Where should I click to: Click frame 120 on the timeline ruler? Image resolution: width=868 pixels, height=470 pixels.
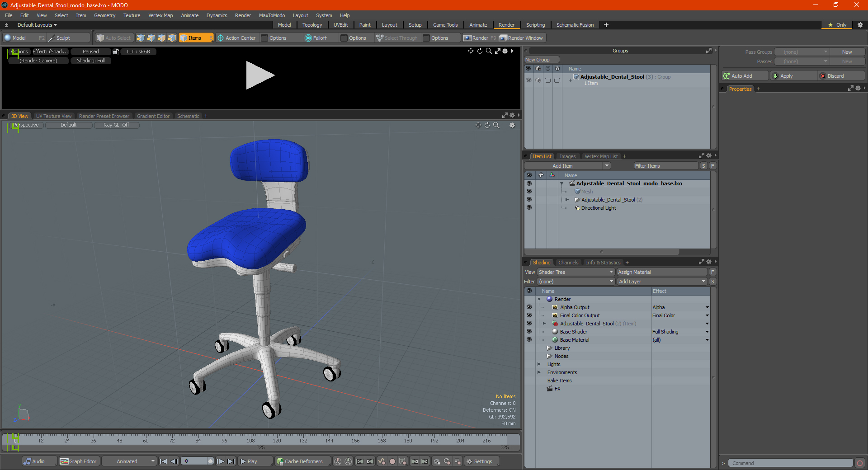click(x=277, y=440)
